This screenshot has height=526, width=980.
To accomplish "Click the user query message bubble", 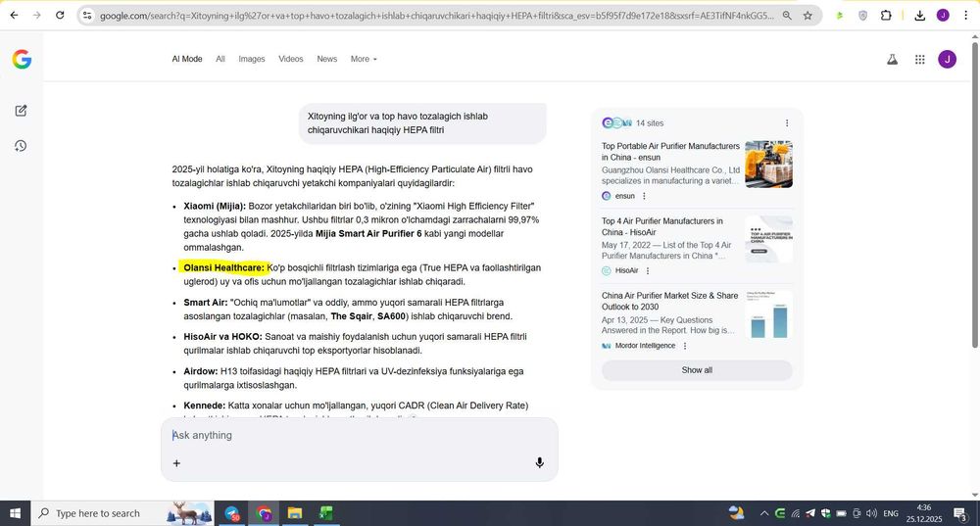I will coord(422,123).
